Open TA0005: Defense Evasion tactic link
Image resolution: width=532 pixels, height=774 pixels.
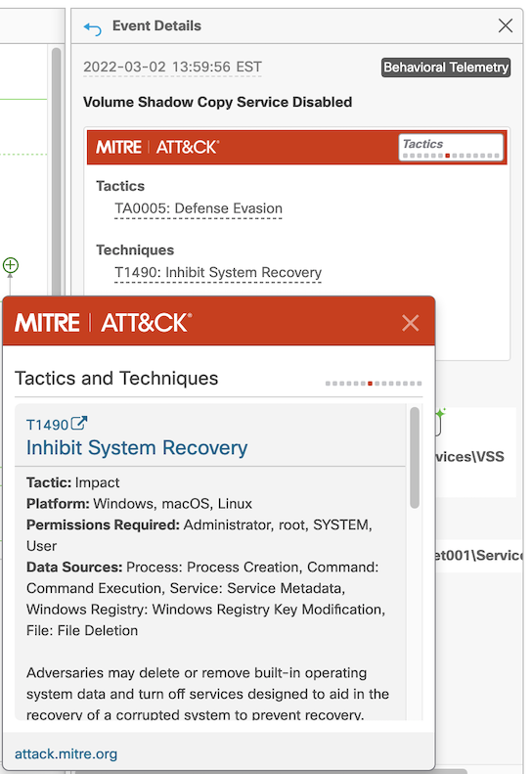[199, 208]
